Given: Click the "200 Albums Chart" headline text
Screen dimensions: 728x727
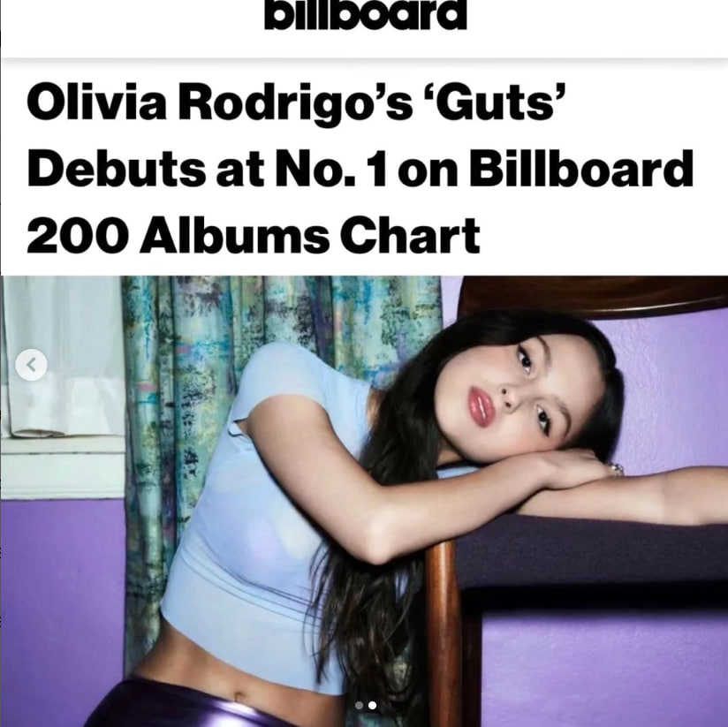Looking at the screenshot, I should coord(253,235).
